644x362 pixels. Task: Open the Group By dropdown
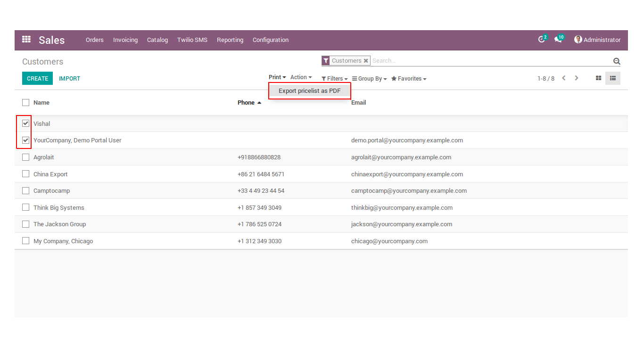point(370,79)
